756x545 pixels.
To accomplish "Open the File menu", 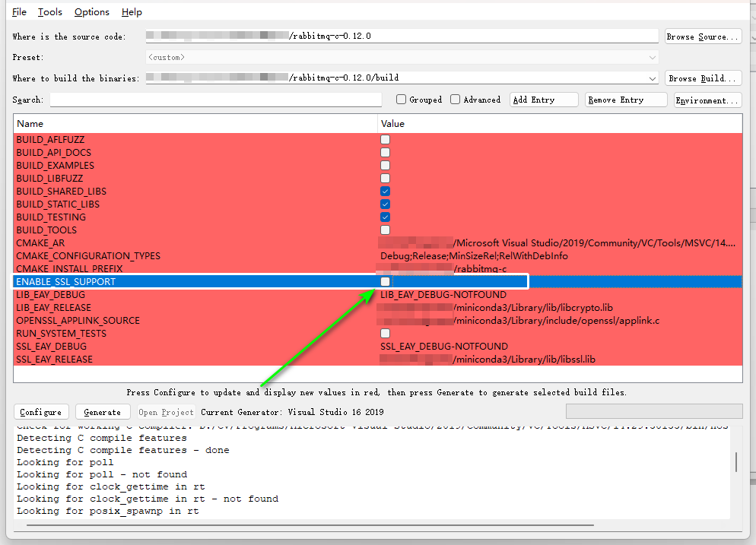I will tap(19, 12).
